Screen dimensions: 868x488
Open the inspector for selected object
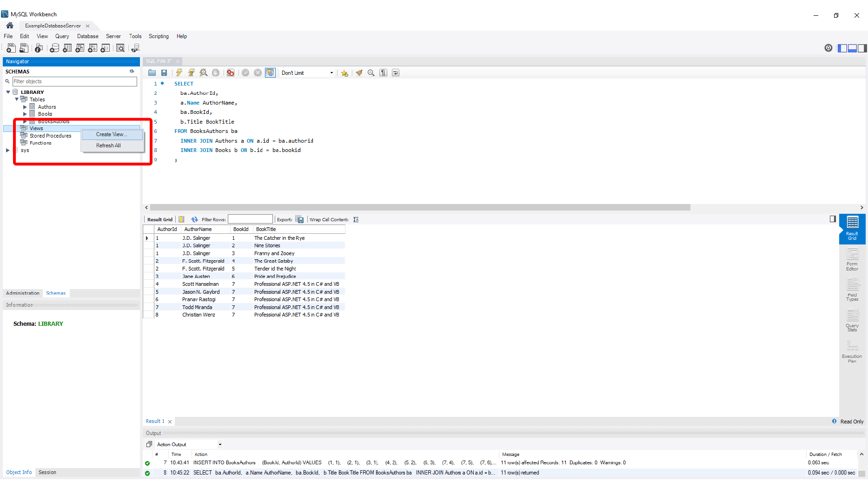pos(39,48)
